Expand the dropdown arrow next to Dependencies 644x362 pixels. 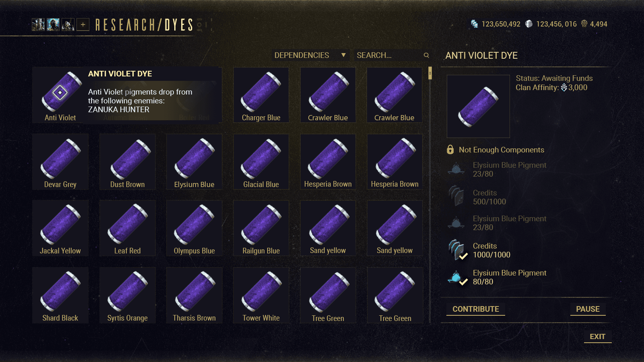pos(343,55)
